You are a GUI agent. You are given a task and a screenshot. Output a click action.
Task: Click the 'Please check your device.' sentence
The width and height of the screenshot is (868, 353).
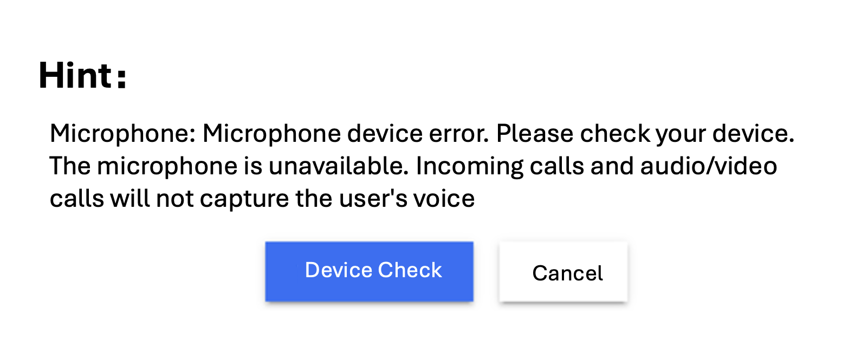coord(645,134)
